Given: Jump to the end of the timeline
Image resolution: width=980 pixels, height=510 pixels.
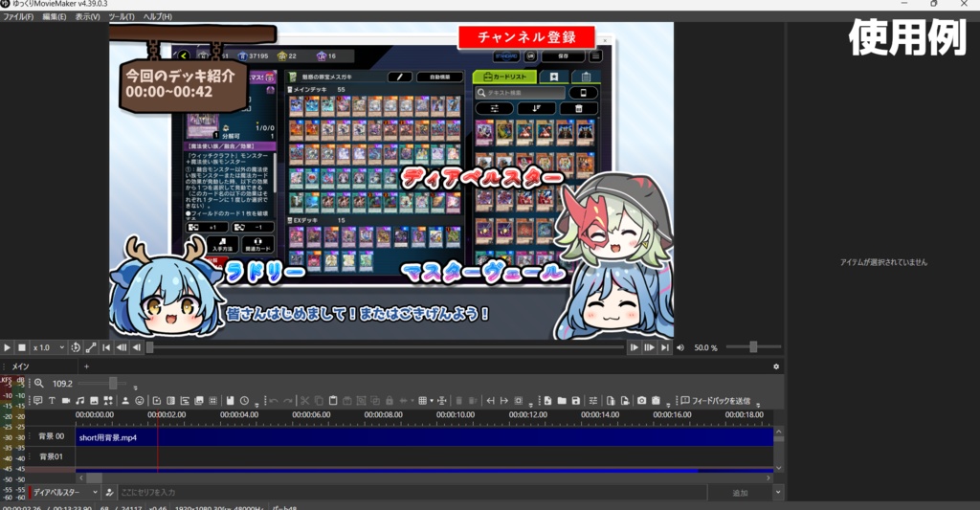Looking at the screenshot, I should click(x=664, y=347).
